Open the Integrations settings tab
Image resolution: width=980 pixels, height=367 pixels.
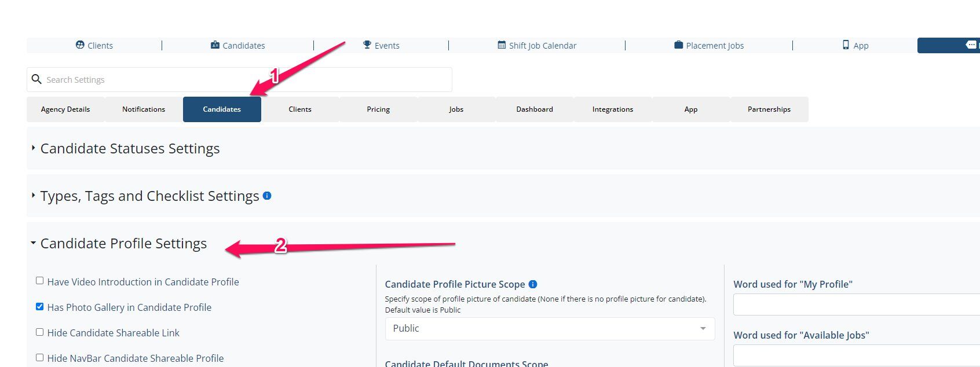click(612, 109)
